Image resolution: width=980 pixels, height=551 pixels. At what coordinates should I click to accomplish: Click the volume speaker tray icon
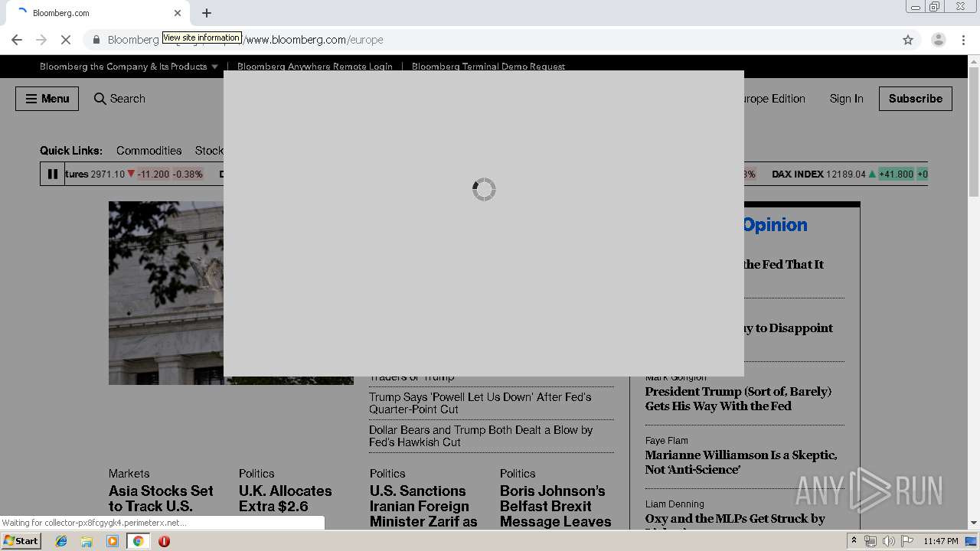(888, 541)
